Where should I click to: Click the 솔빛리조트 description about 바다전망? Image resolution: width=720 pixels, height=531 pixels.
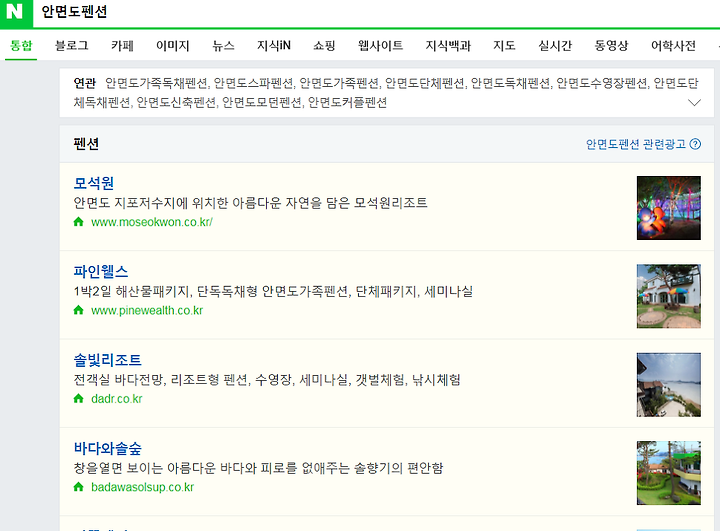267,379
